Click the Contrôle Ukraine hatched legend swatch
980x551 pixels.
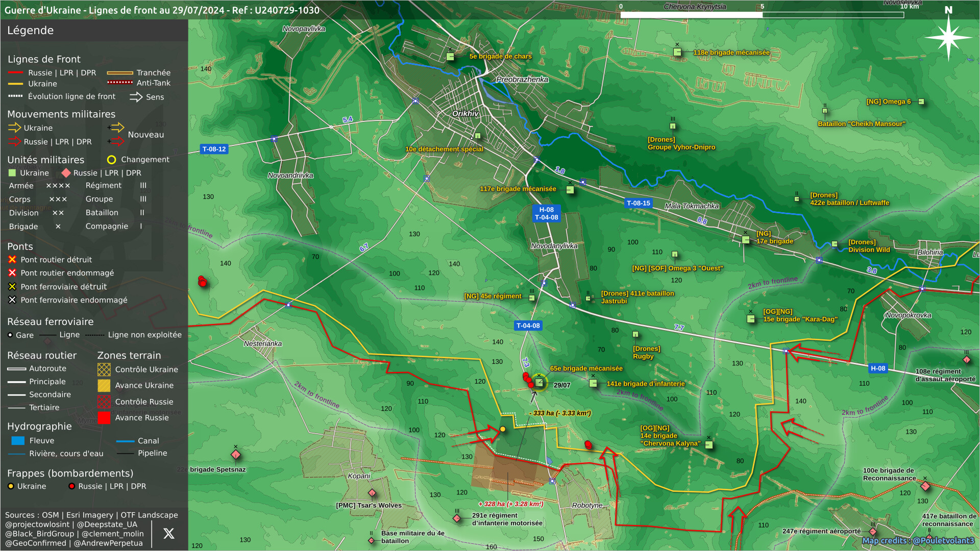104,369
